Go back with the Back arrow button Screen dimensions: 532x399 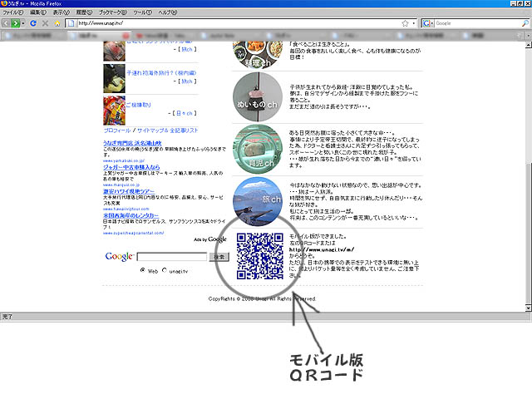(x=6, y=23)
